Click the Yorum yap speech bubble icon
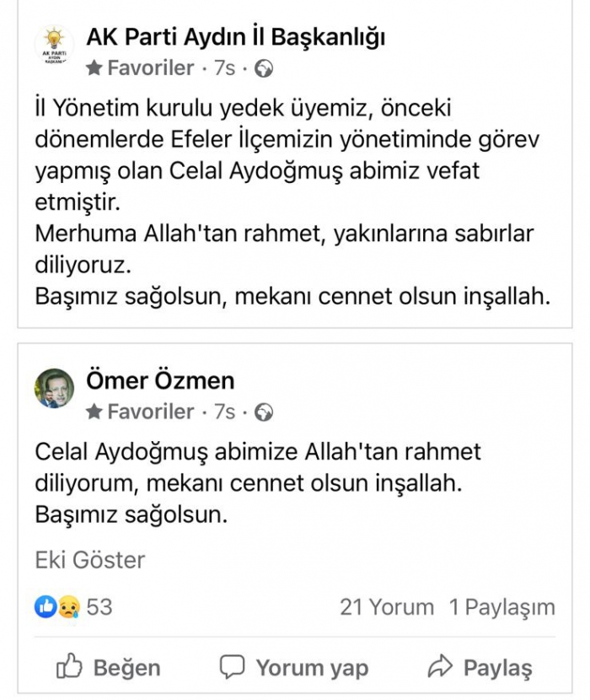The image size is (590, 700). (231, 667)
